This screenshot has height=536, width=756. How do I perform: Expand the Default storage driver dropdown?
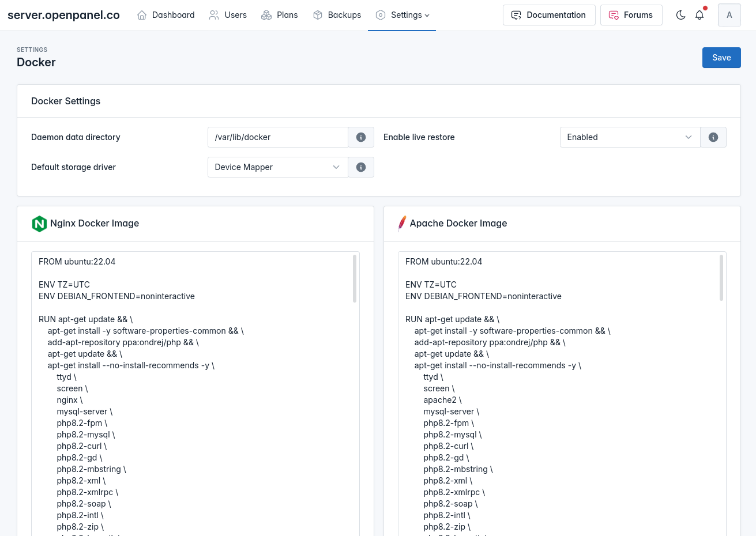pyautogui.click(x=277, y=167)
